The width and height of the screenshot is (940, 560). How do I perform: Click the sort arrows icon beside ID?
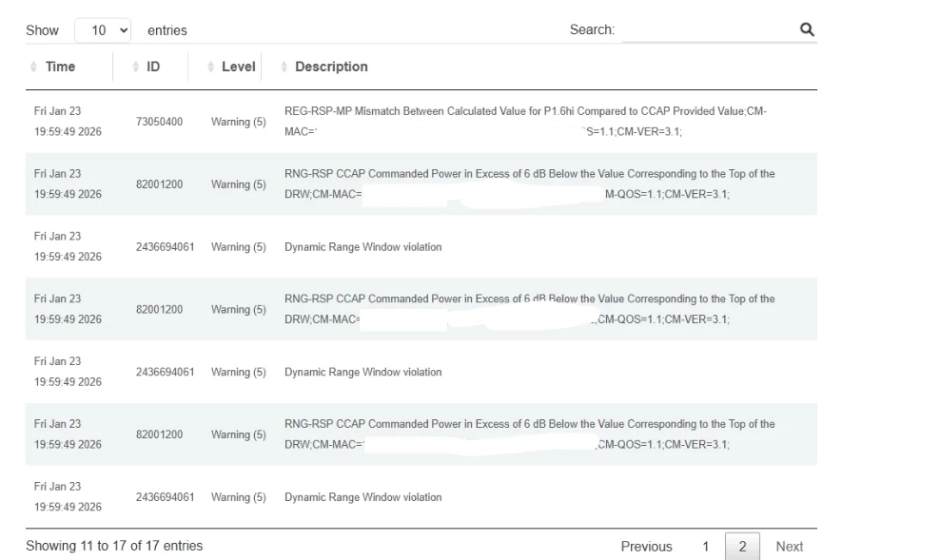coord(136,67)
